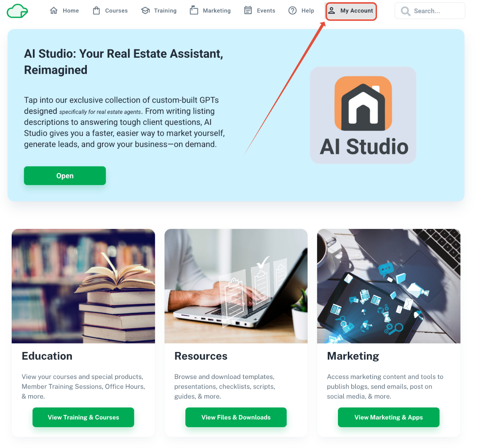Click the My Account person icon

(331, 10)
